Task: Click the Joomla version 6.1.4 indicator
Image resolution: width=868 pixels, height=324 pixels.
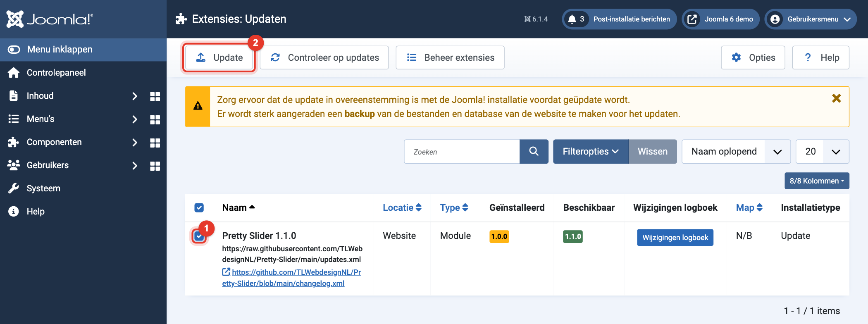Action: (536, 19)
